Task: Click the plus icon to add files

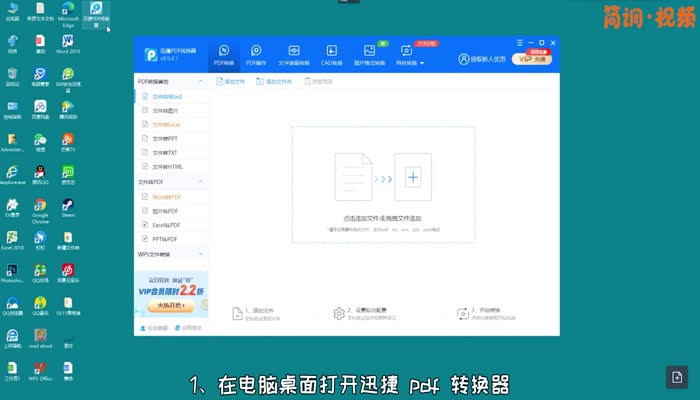Action: (413, 177)
